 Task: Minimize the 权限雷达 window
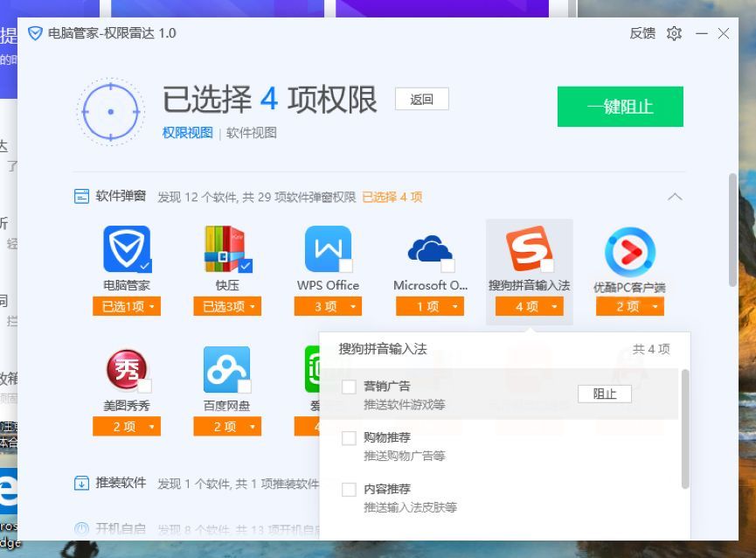coord(702,33)
